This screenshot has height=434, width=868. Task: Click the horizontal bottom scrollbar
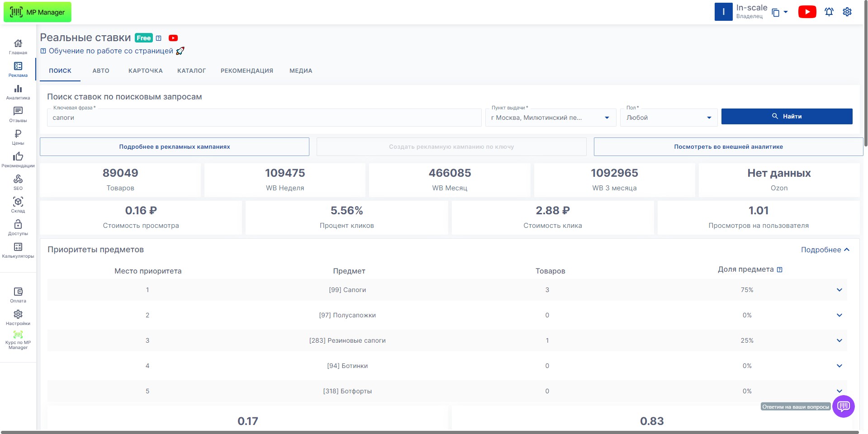click(430, 432)
